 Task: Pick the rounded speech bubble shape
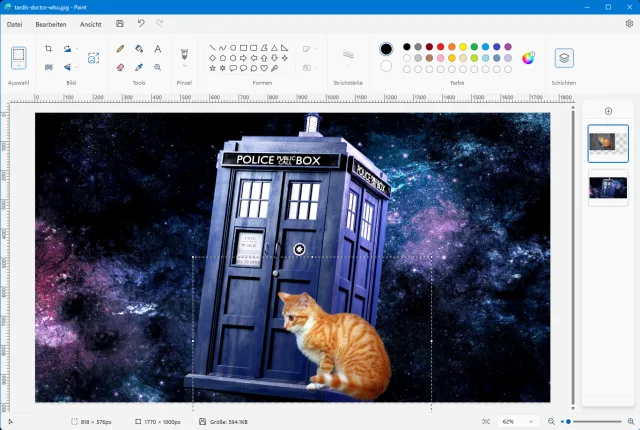[x=233, y=68]
